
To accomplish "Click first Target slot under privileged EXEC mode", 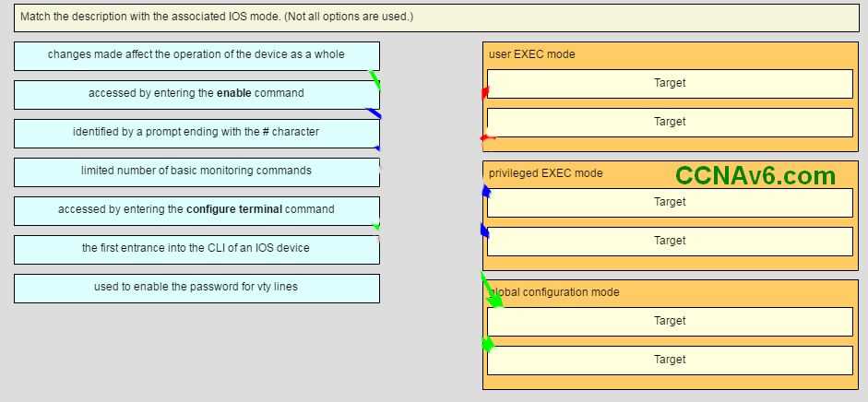I will (x=670, y=202).
